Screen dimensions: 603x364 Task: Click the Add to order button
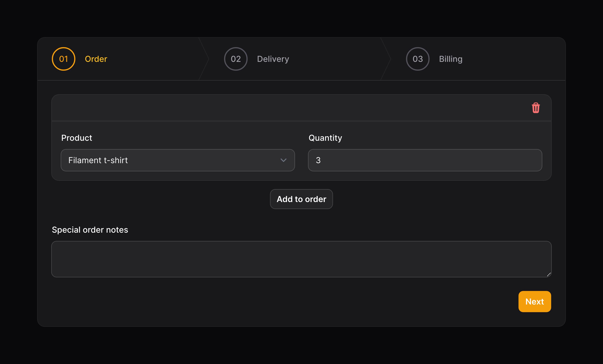tap(301, 199)
